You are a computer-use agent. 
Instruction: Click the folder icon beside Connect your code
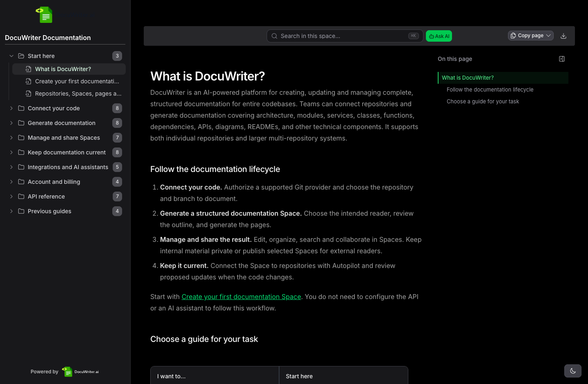(21, 108)
